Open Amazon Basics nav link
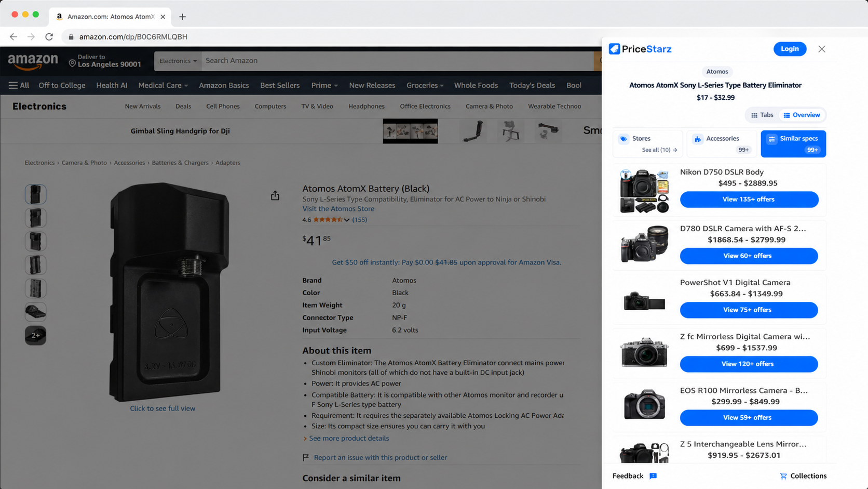The image size is (868, 489). pyautogui.click(x=224, y=85)
